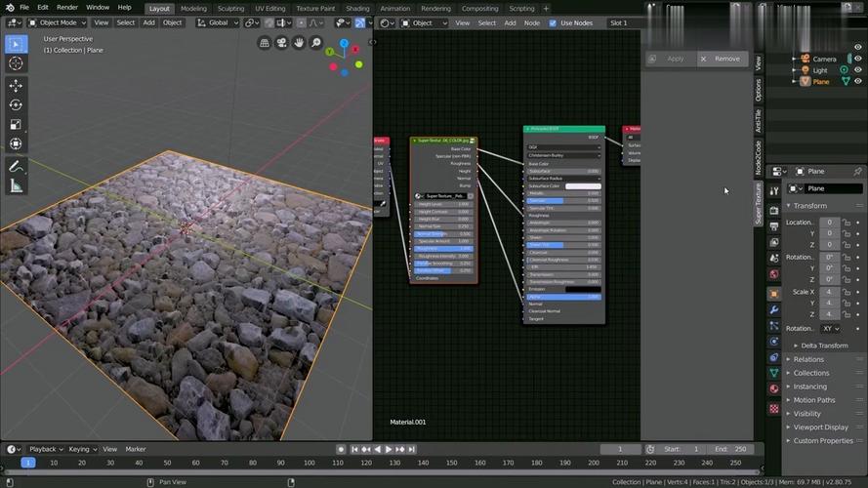
Task: Select the Scale tool
Action: (x=16, y=125)
